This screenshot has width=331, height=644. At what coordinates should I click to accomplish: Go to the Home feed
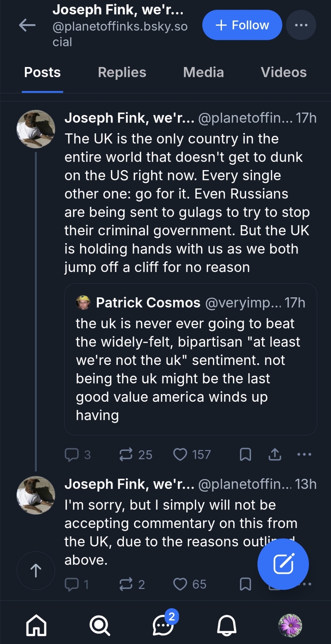36,625
